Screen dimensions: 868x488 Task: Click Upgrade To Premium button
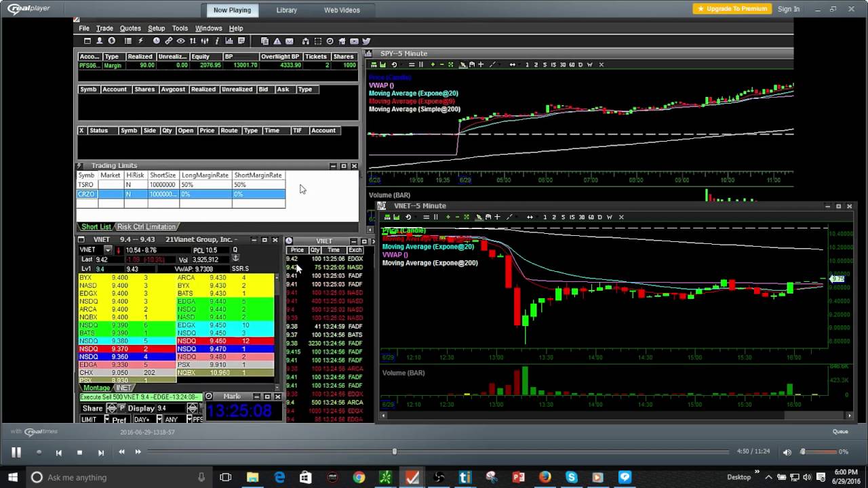tap(731, 9)
